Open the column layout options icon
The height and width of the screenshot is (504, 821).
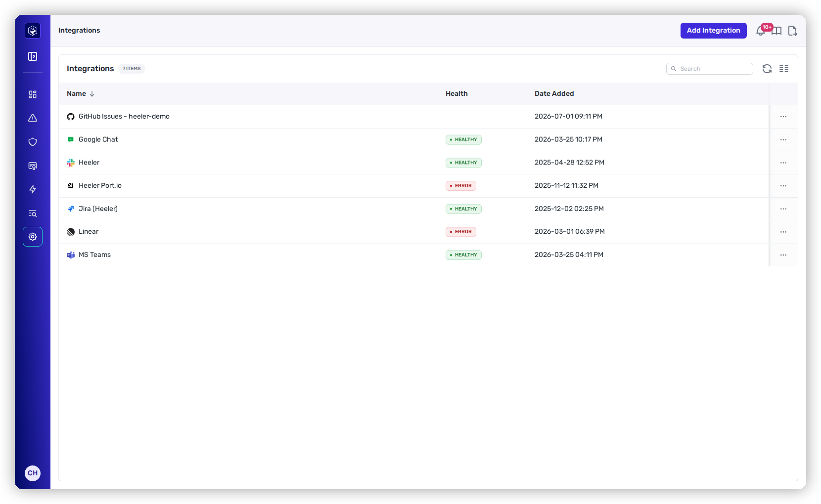(784, 69)
